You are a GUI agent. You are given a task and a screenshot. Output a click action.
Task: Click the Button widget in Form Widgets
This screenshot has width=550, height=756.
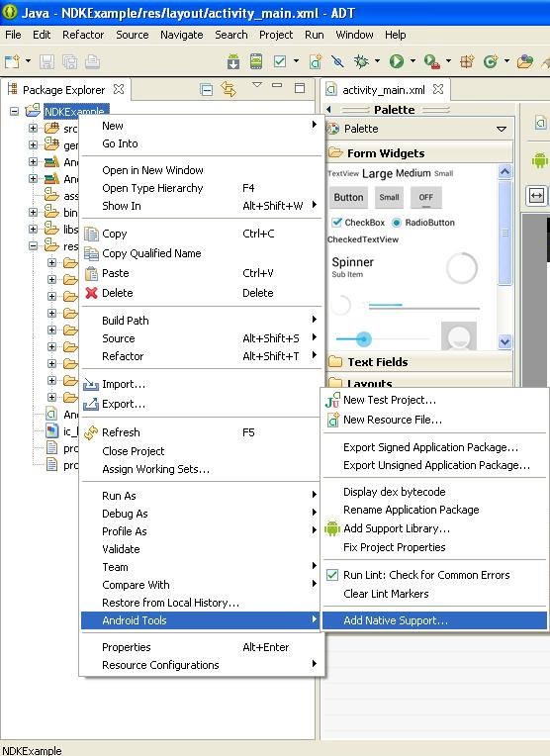click(x=348, y=197)
